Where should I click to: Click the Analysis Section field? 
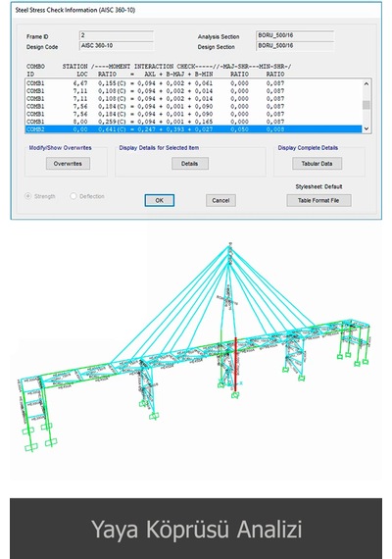[x=295, y=35]
